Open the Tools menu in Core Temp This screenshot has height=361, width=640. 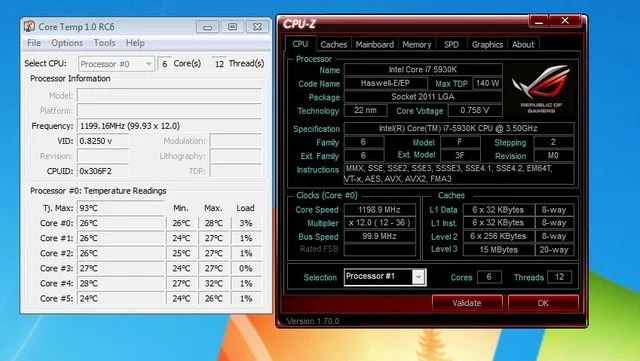tap(104, 43)
